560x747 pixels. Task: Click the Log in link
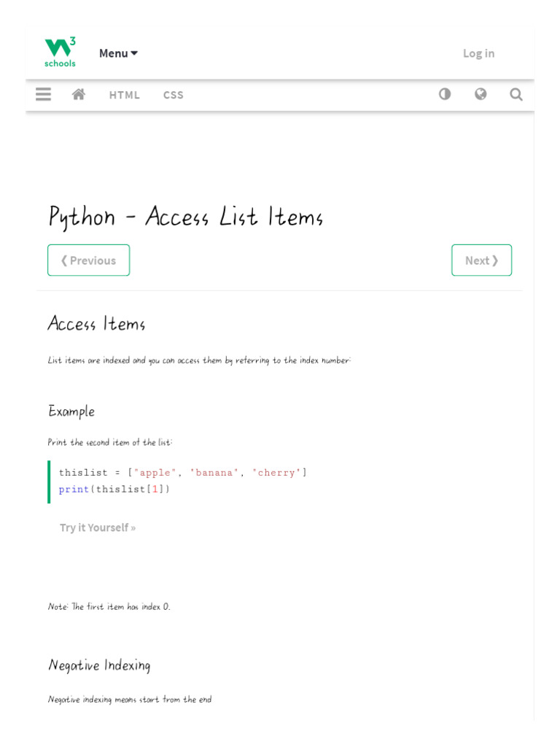478,53
